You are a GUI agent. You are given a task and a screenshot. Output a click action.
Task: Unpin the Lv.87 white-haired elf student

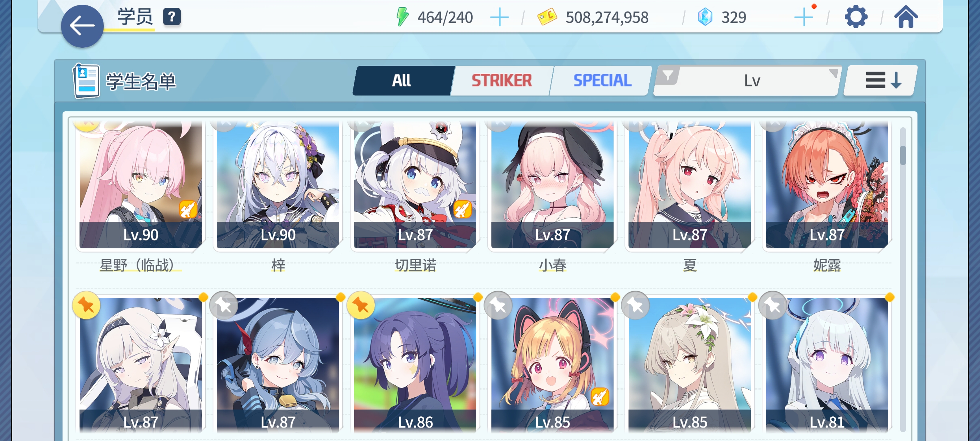click(x=86, y=305)
